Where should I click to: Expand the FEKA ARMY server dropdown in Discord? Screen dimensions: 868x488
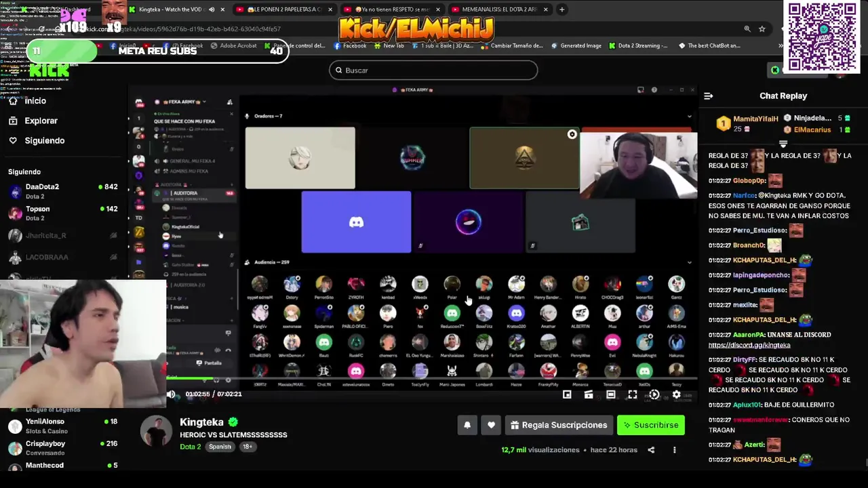point(203,102)
